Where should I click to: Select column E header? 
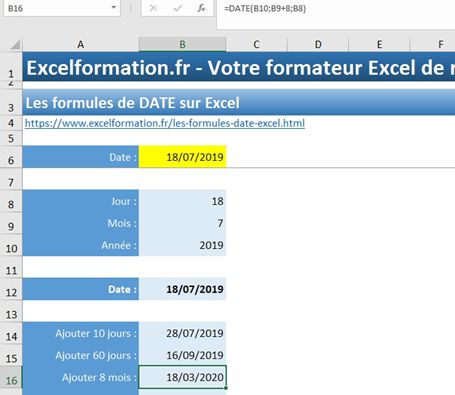coord(379,44)
